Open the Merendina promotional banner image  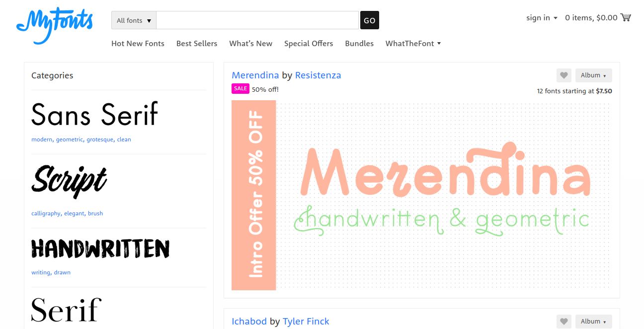(x=421, y=195)
